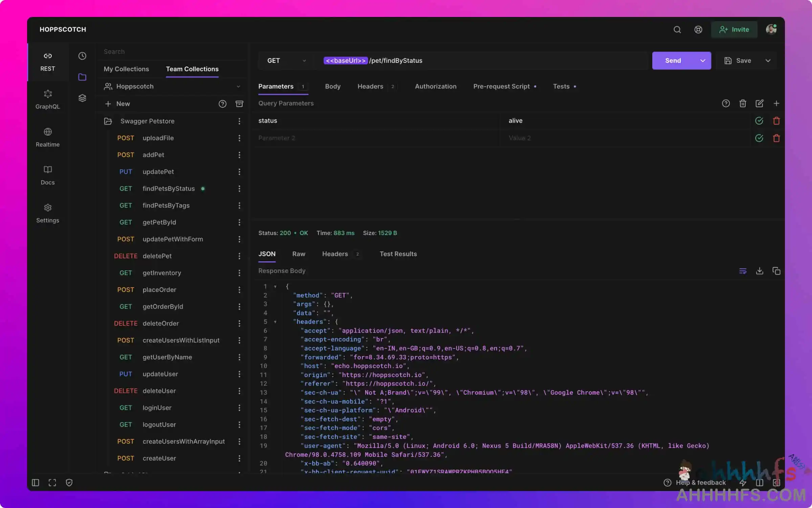This screenshot has height=508, width=812.
Task: Switch to the My Collections tab
Action: pyautogui.click(x=126, y=69)
